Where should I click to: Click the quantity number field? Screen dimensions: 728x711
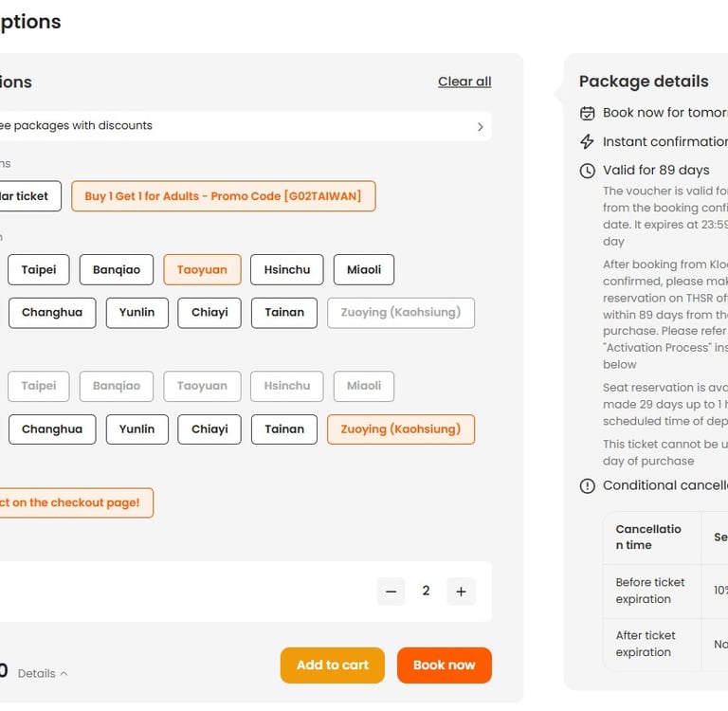click(426, 592)
